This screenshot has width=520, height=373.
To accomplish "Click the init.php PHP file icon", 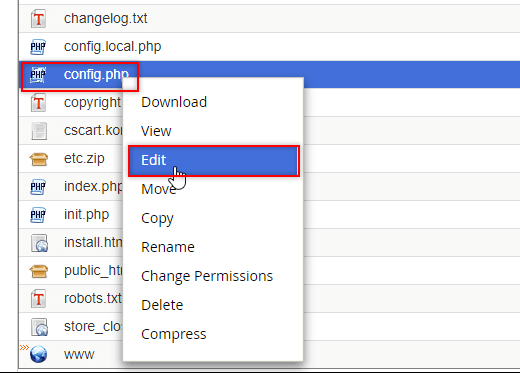I will coord(38,215).
